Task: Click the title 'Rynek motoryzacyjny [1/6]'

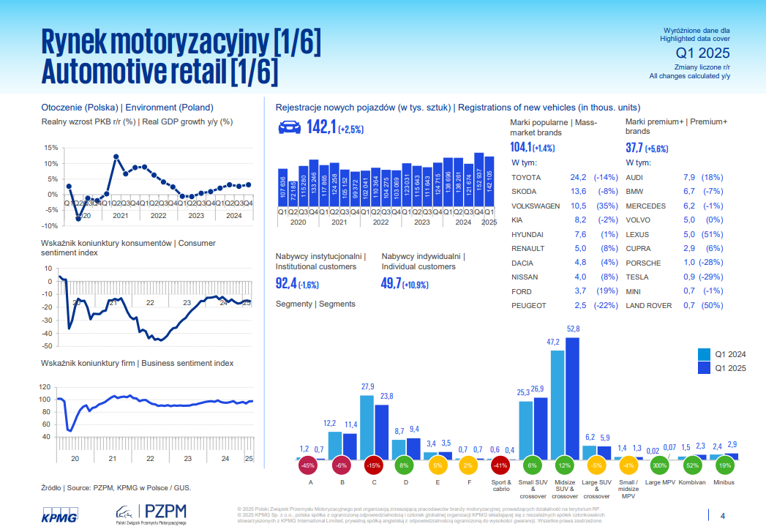Action: [181, 41]
